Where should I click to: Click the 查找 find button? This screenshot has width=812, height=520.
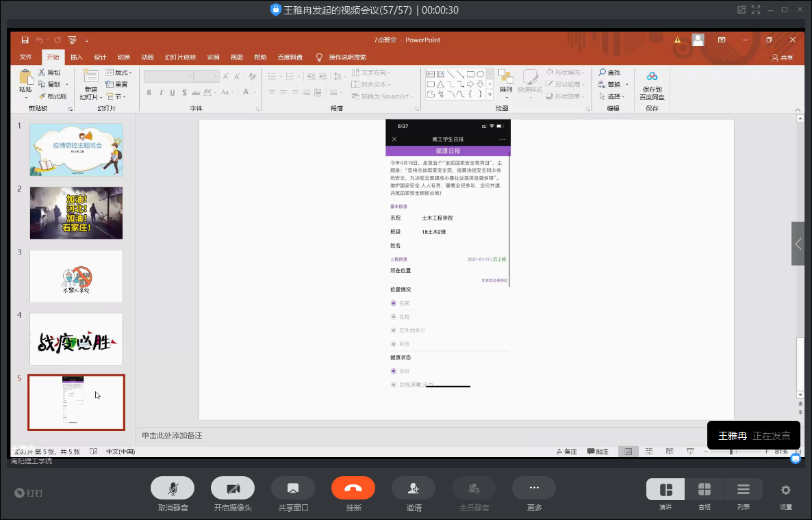click(609, 73)
